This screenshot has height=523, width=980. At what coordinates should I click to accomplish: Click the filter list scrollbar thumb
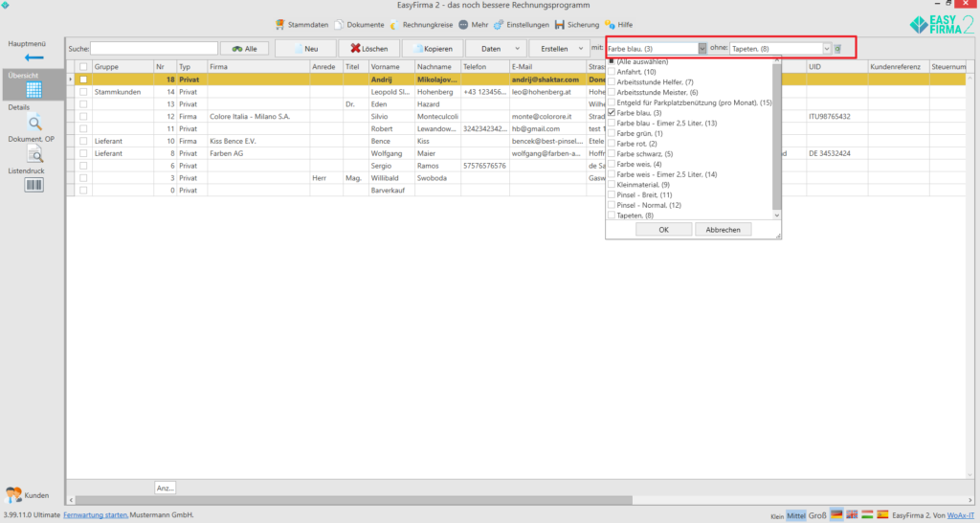point(777,136)
